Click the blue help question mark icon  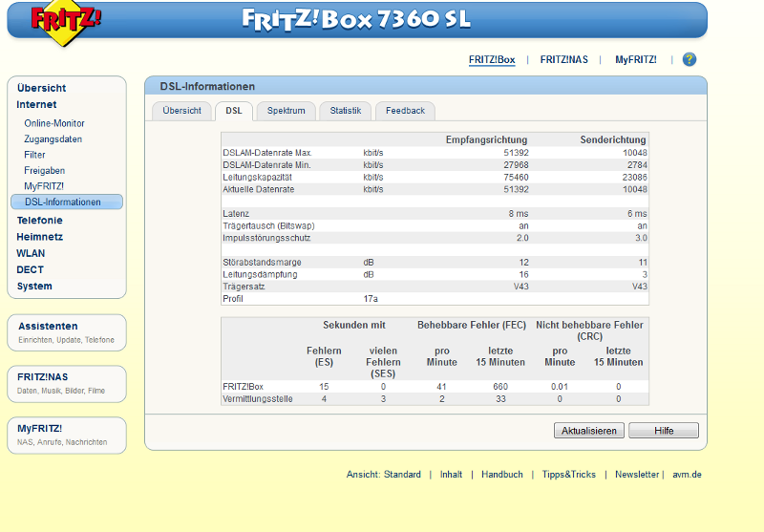click(x=689, y=59)
